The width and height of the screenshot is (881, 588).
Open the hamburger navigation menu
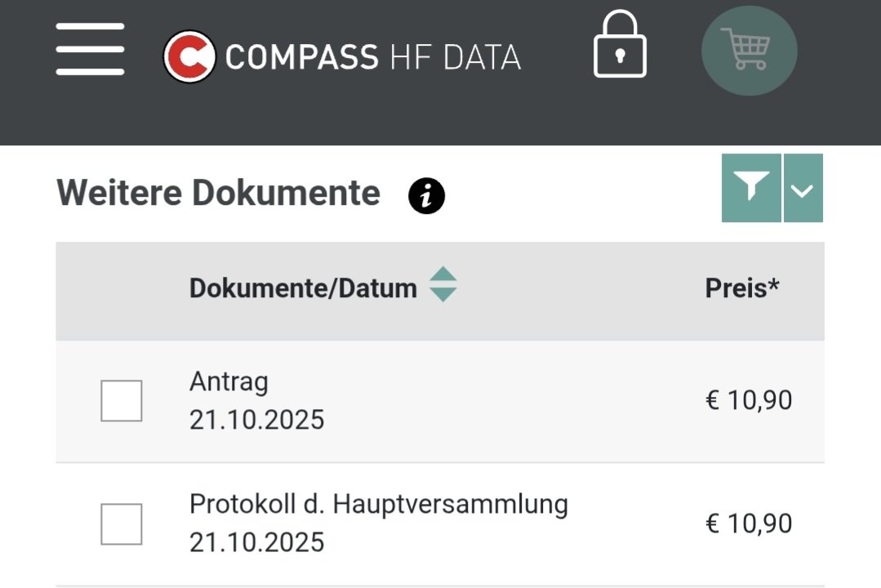coord(90,49)
